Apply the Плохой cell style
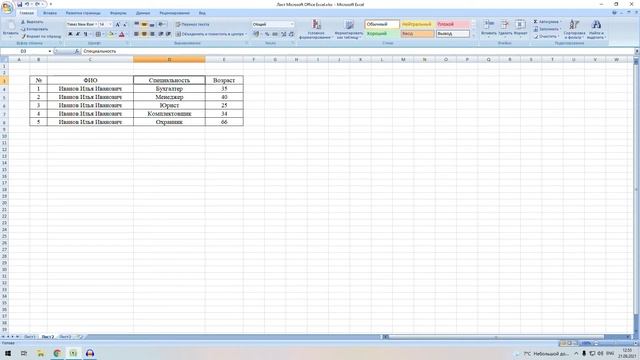 (452, 24)
